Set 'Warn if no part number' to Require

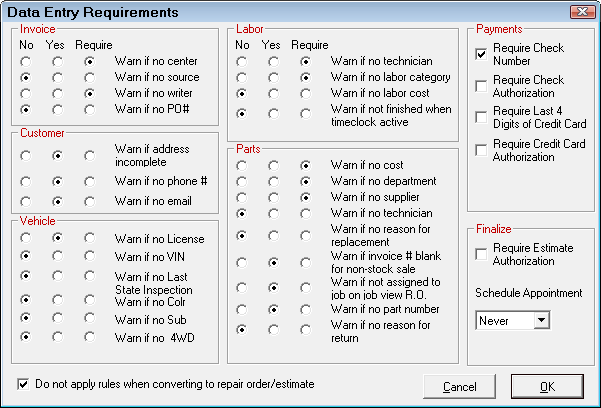304,309
